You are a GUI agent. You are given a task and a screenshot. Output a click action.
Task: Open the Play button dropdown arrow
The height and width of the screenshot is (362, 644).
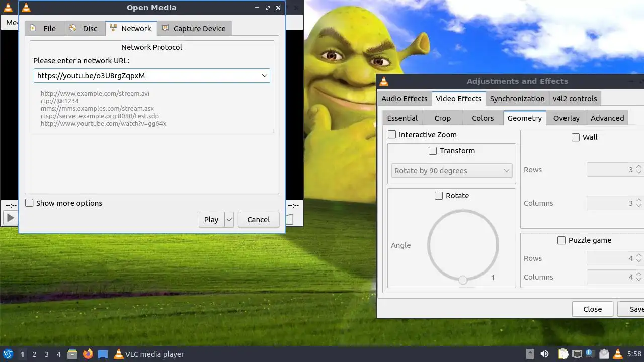229,219
